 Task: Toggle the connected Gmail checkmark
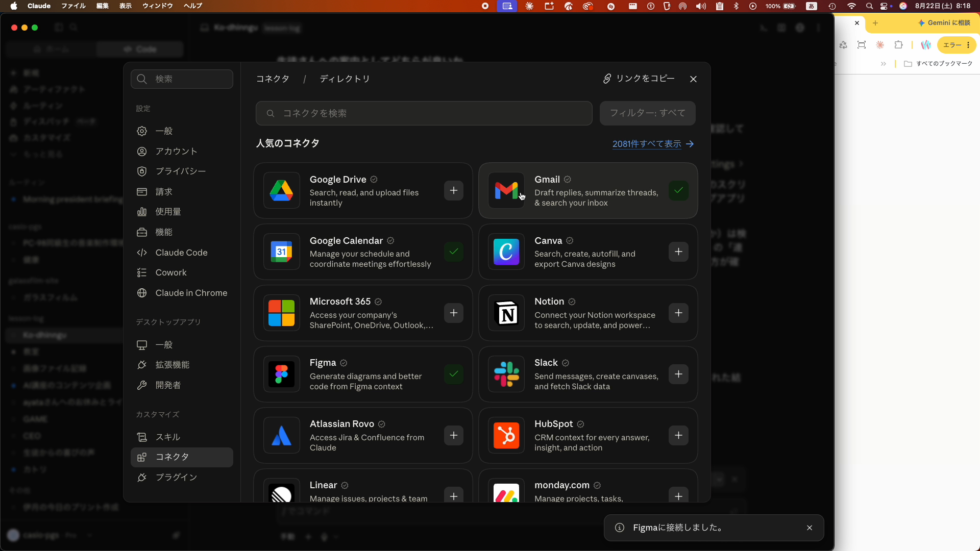tap(678, 191)
